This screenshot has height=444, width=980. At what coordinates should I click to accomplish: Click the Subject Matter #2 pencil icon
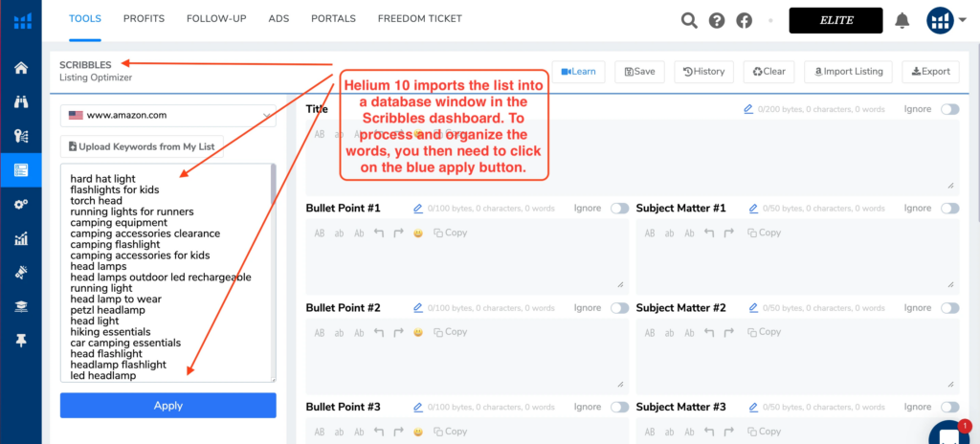pos(753,308)
